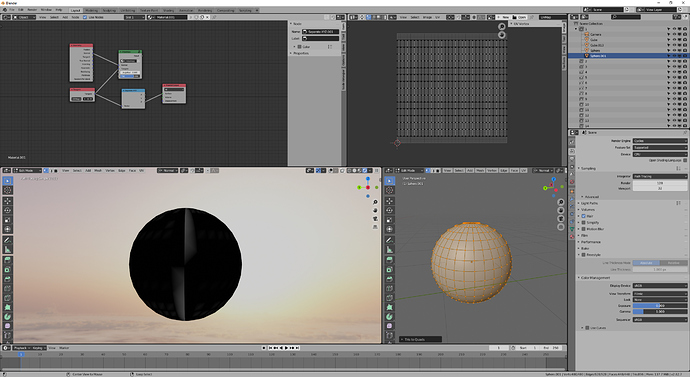Click play animation button in timeline
Viewport: 690px width, 377px height.
click(x=286, y=348)
